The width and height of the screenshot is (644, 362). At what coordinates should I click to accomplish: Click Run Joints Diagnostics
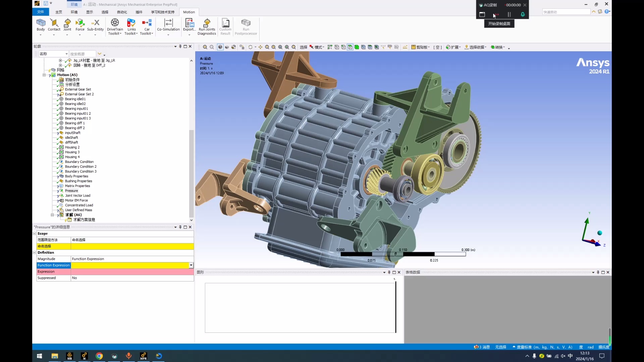click(207, 26)
